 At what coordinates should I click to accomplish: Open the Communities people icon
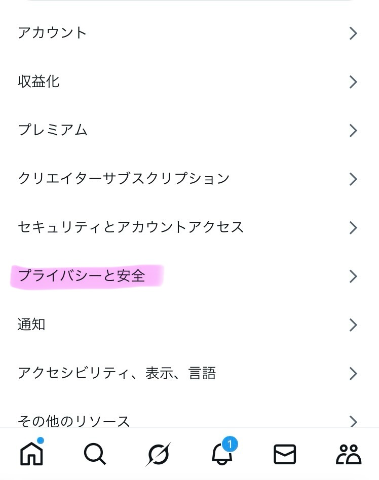[x=348, y=454]
